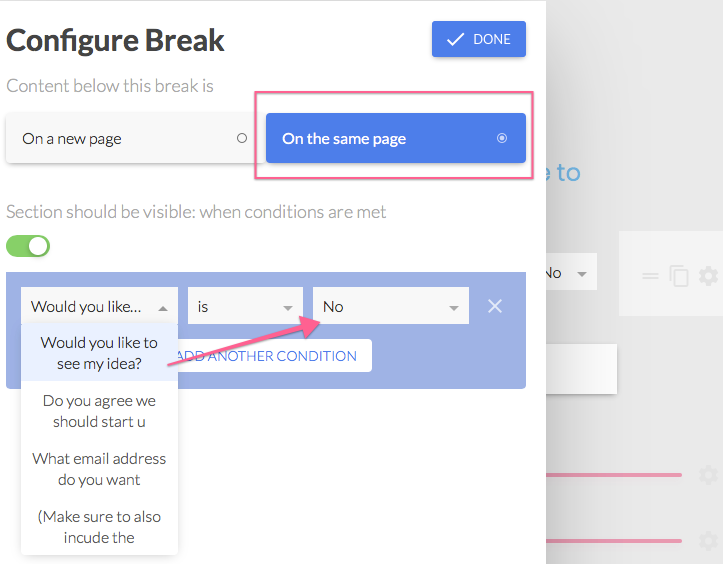
Task: Toggle the section visibility conditions switch
Action: tap(28, 246)
